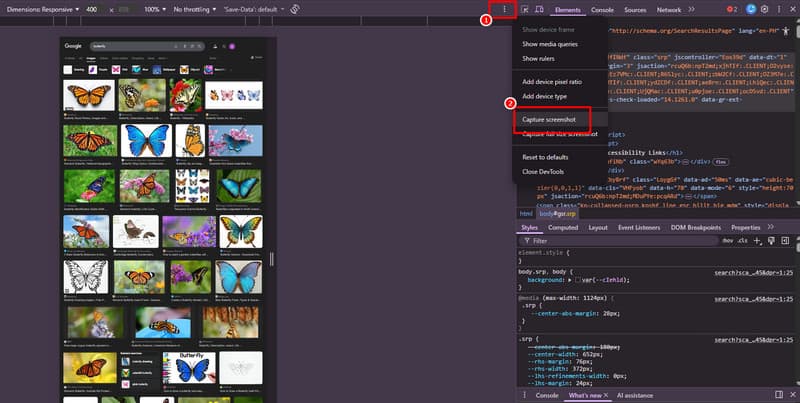
Task: Toggle the .cls element classes panel
Action: tap(743, 241)
